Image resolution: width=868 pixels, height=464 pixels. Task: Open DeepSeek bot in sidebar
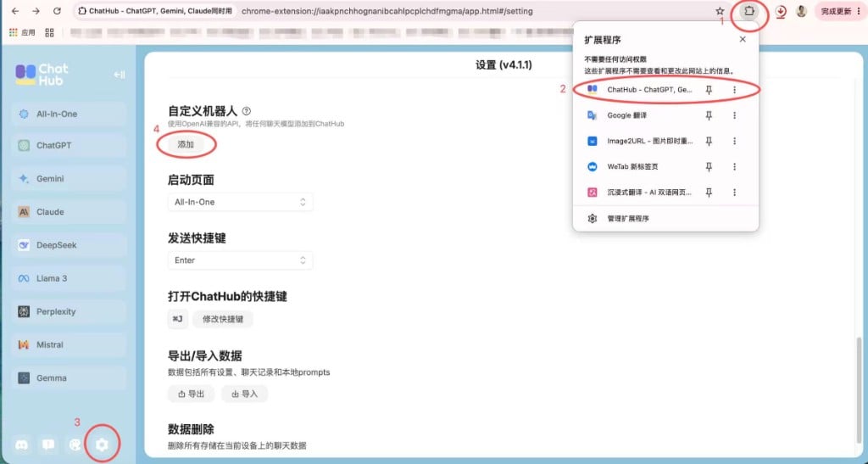69,245
